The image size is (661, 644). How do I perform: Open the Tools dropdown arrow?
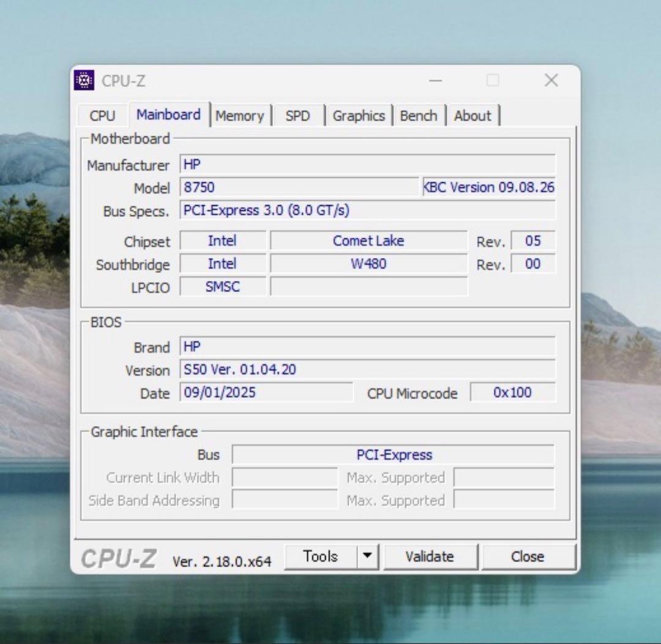pos(367,556)
